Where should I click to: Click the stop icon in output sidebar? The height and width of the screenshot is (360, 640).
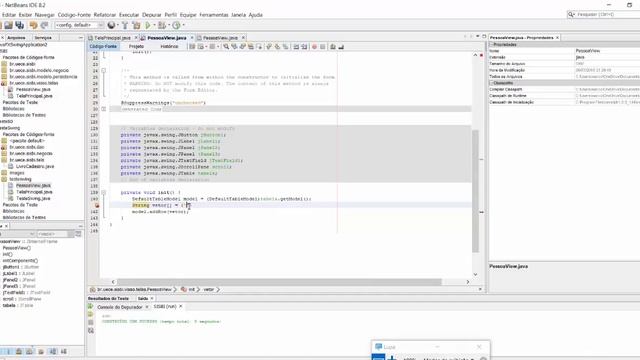coord(91,322)
